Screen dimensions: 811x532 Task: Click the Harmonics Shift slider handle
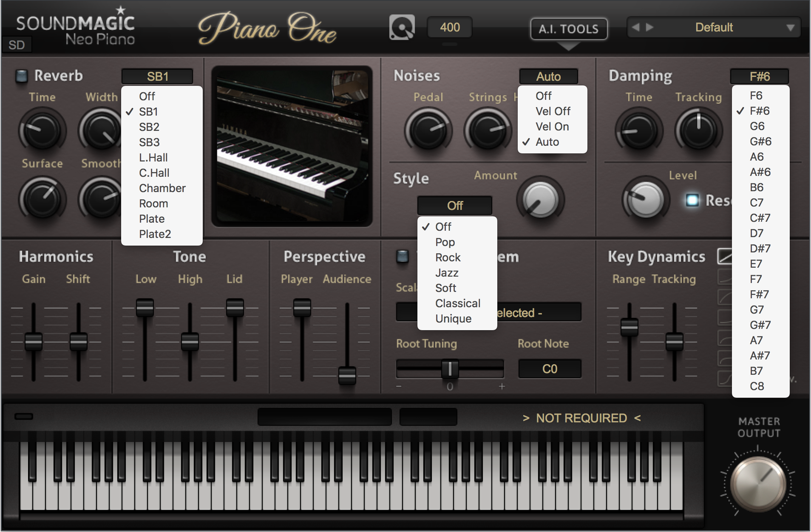pos(79,341)
